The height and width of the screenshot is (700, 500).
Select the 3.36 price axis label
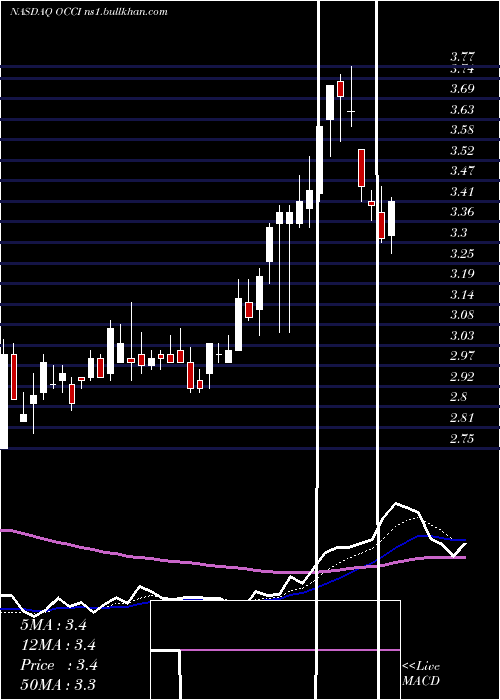pyautogui.click(x=462, y=212)
